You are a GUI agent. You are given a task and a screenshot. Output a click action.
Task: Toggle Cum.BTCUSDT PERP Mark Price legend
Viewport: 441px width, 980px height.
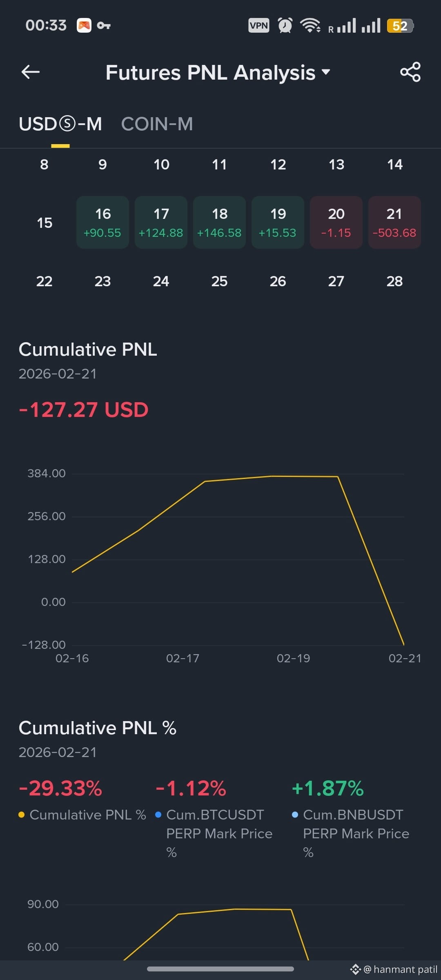pos(214,833)
